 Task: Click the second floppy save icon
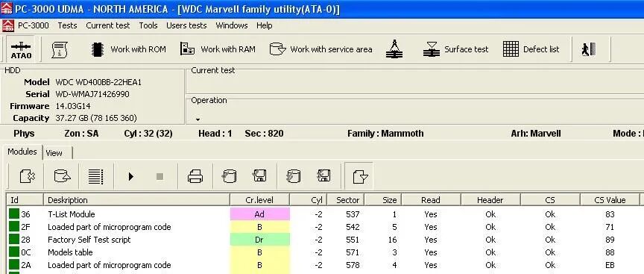click(323, 176)
